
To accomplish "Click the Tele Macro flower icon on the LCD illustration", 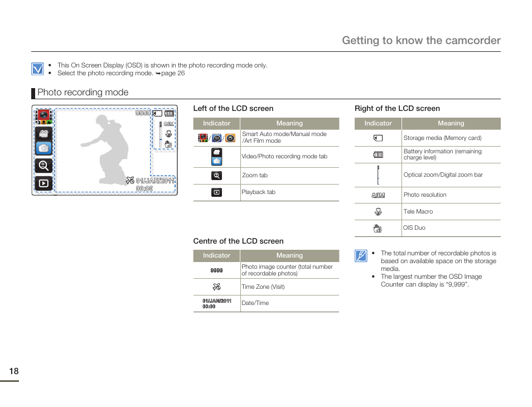I will [168, 134].
